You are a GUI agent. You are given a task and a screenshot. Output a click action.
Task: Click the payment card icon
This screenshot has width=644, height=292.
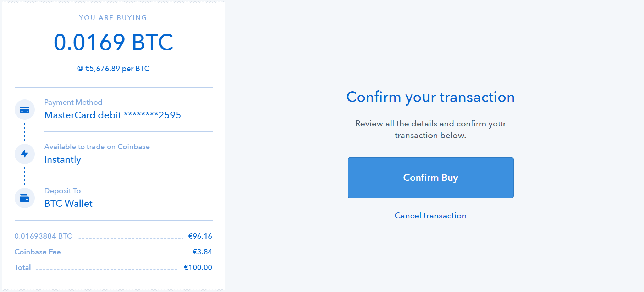pos(24,109)
